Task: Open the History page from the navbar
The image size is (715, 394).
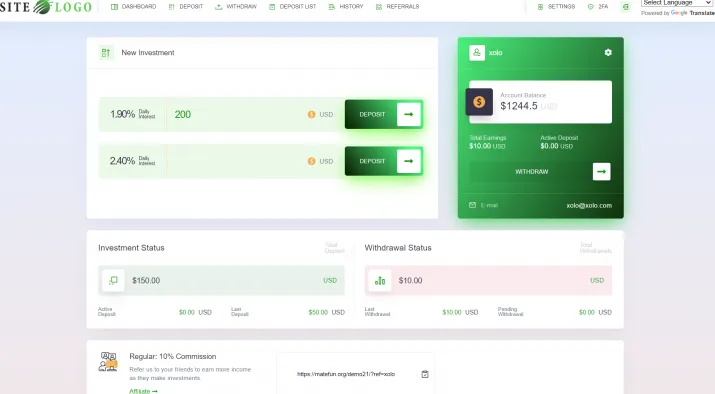Action: click(x=346, y=7)
